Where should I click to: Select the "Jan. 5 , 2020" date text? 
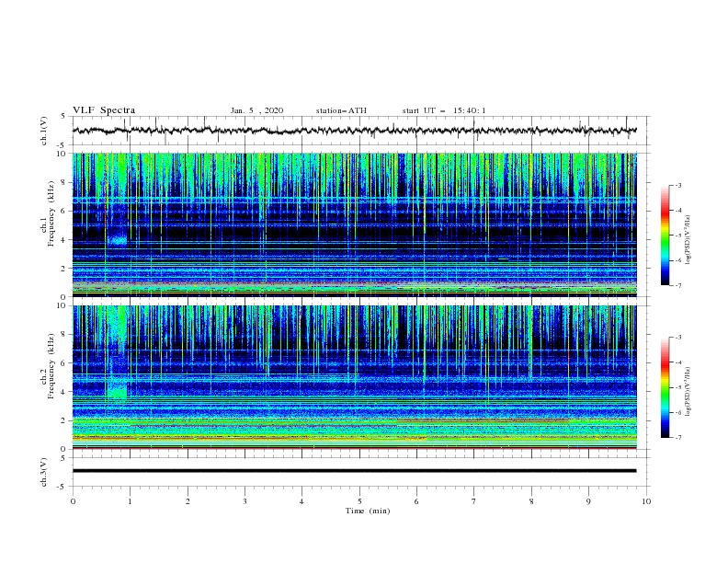click(256, 110)
